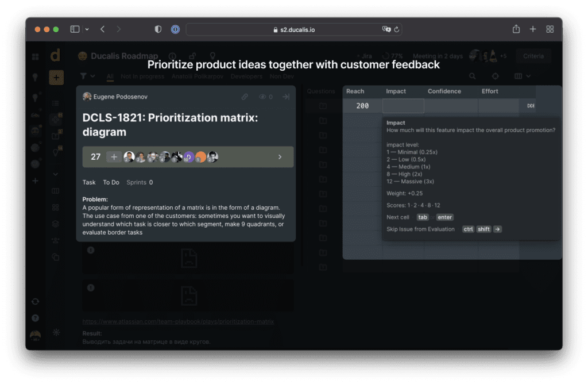Screen dimensions: 588x384
Task: Open the filter dropdown in board toolbar
Action: pyautogui.click(x=87, y=76)
